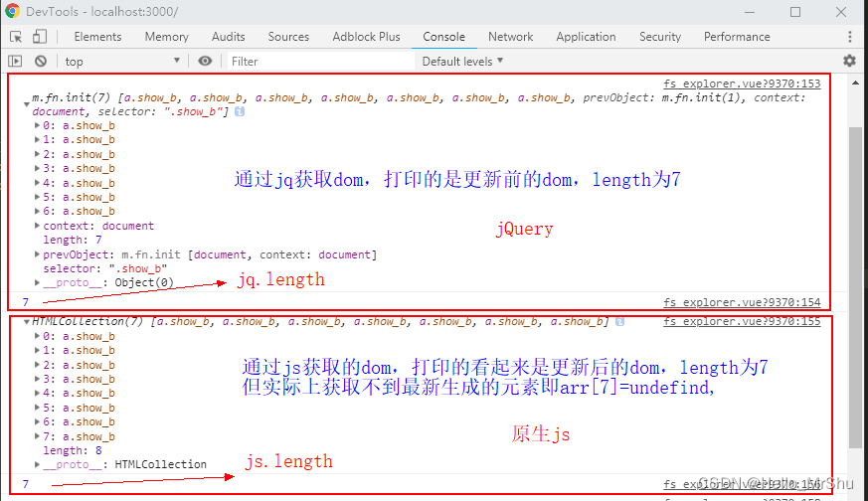Expand item 3: a.show_b in jQuery object
The image size is (868, 501).
[37, 168]
